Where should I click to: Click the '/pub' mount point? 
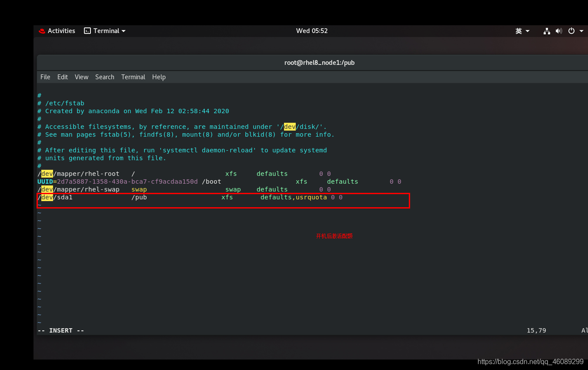139,197
